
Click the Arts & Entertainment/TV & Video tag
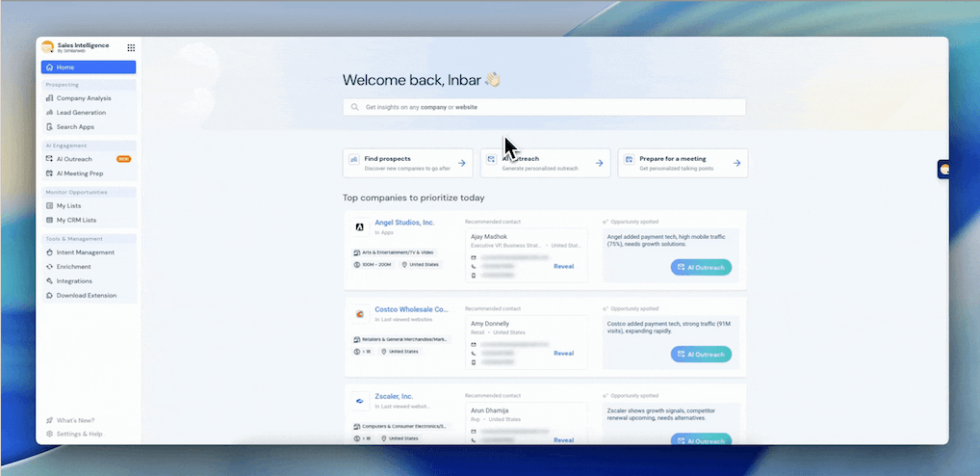coord(395,252)
